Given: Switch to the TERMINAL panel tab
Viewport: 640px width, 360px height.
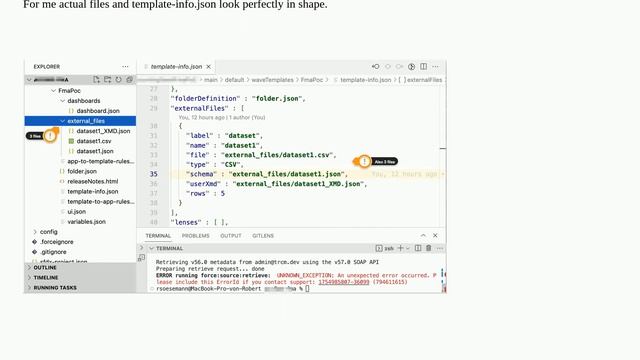Looking at the screenshot, I should click(158, 236).
